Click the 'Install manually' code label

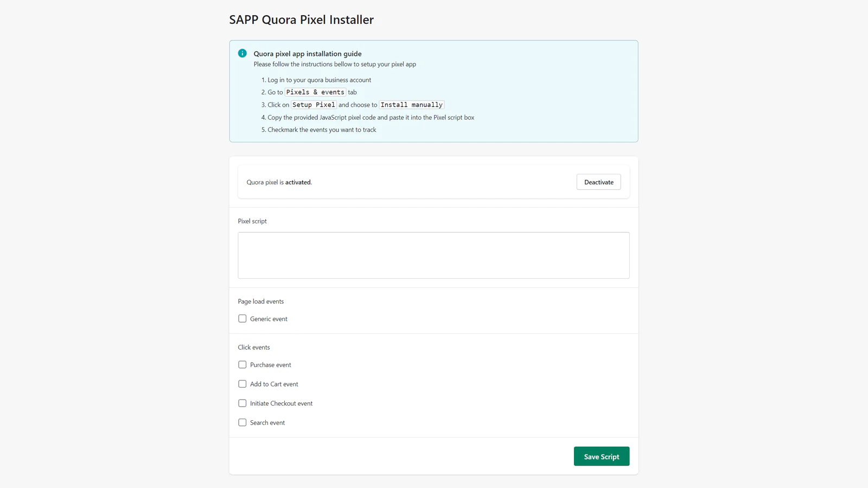[x=411, y=105]
